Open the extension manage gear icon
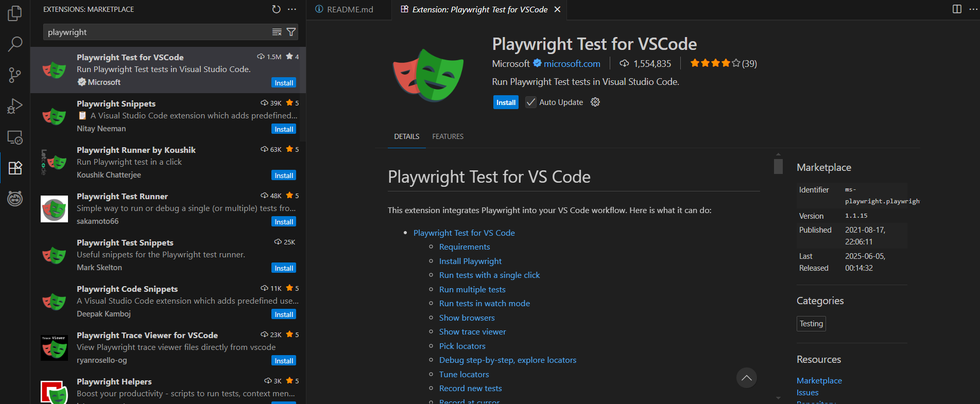 (x=595, y=102)
